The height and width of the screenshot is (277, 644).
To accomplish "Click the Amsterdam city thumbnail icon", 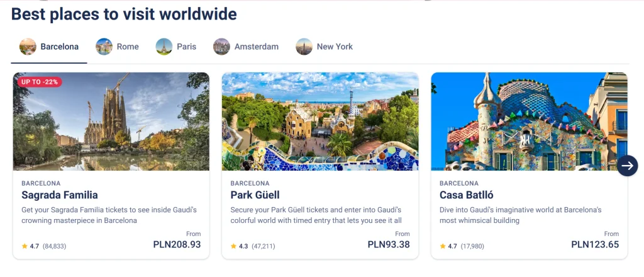I will coord(221,47).
